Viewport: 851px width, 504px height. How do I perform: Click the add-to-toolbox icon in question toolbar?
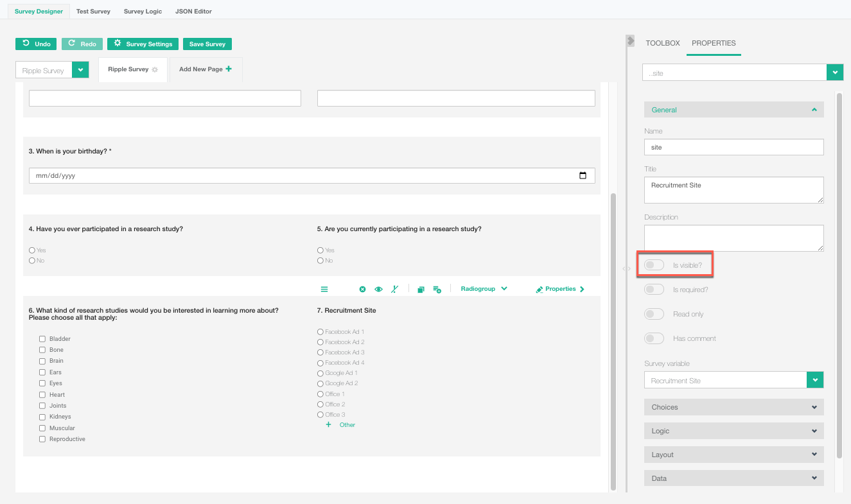(x=437, y=290)
